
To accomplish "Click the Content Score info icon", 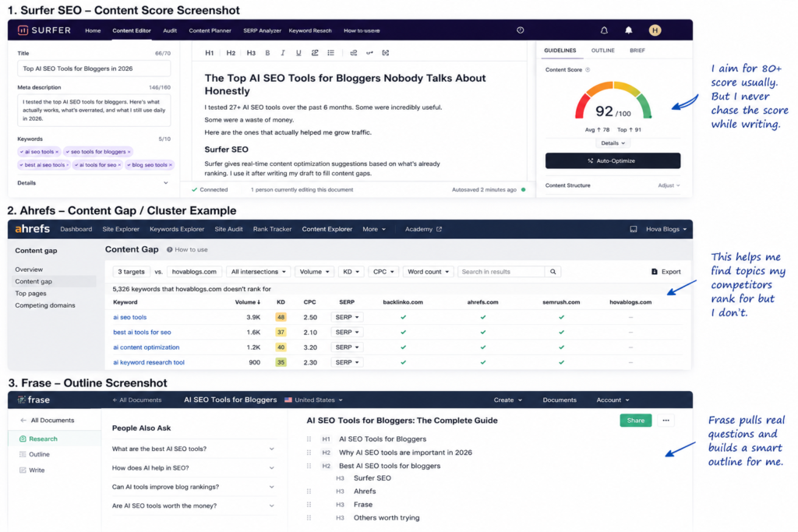I will tap(588, 69).
